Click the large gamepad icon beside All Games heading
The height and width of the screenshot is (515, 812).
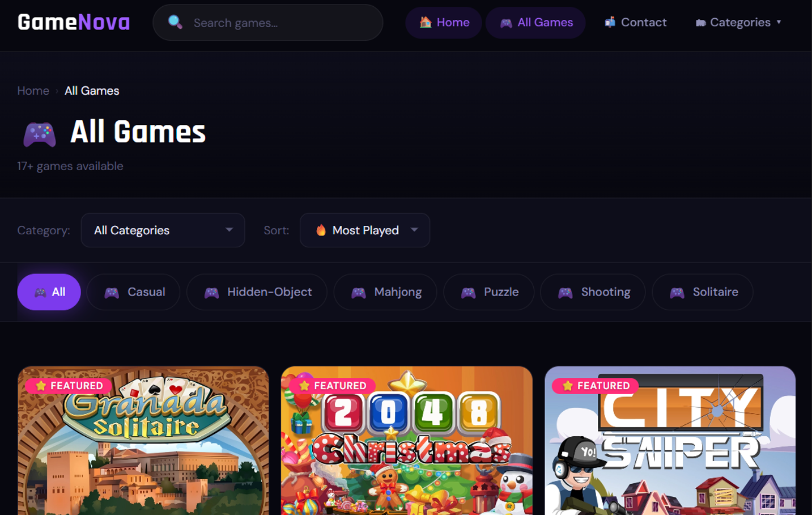(39, 133)
